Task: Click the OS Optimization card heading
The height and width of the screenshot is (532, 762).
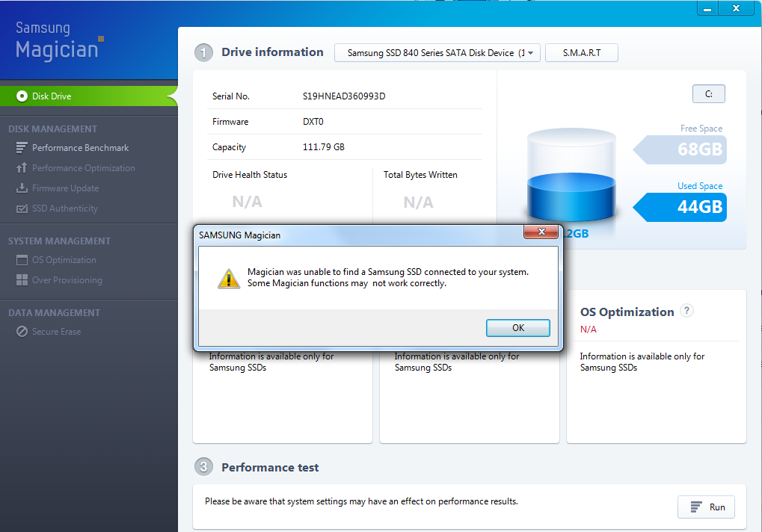Action: (627, 312)
